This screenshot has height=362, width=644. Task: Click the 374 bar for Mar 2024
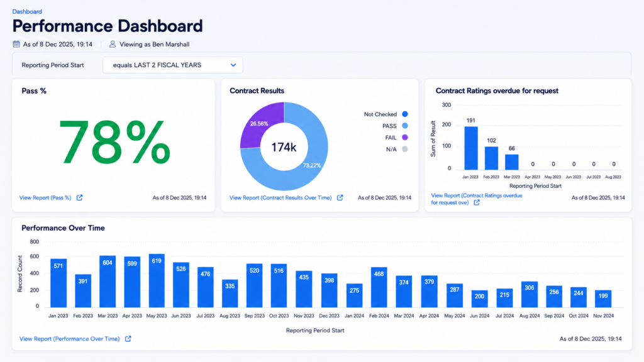tap(404, 292)
